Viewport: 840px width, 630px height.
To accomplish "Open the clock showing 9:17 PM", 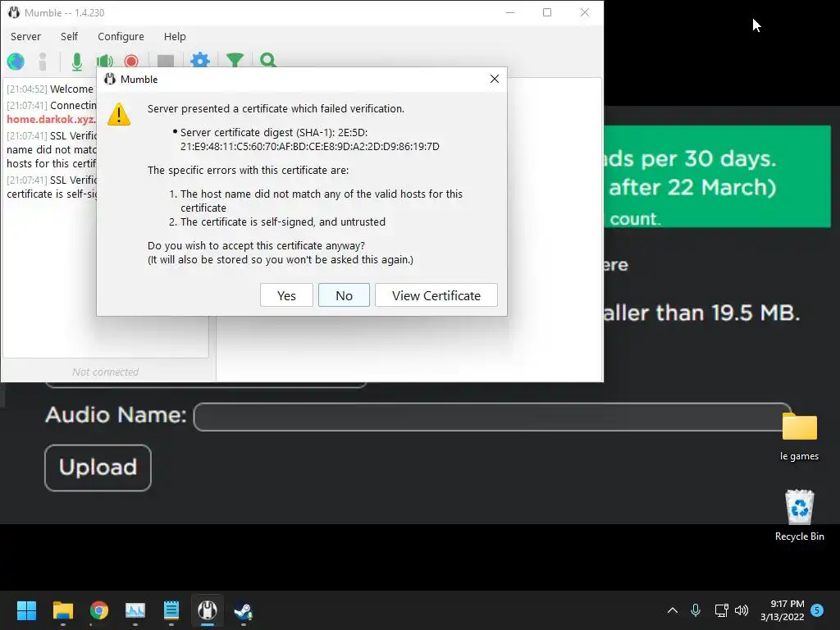I will tap(782, 610).
